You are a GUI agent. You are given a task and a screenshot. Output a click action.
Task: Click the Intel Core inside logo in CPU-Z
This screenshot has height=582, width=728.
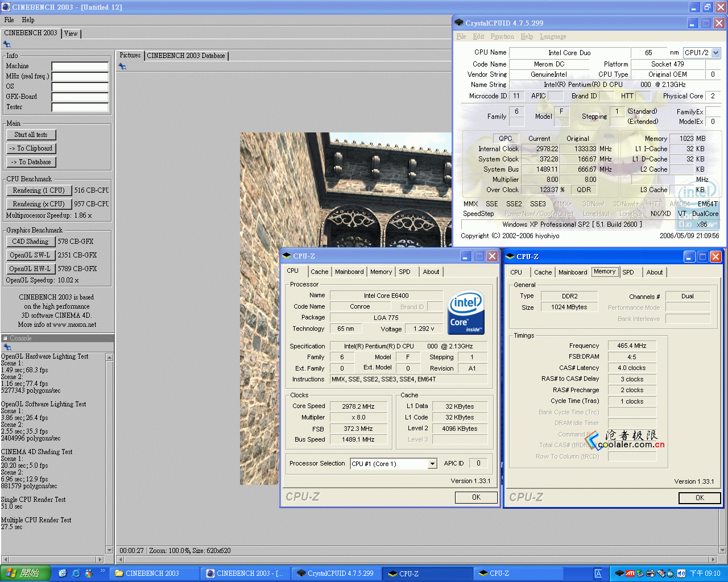coord(466,312)
